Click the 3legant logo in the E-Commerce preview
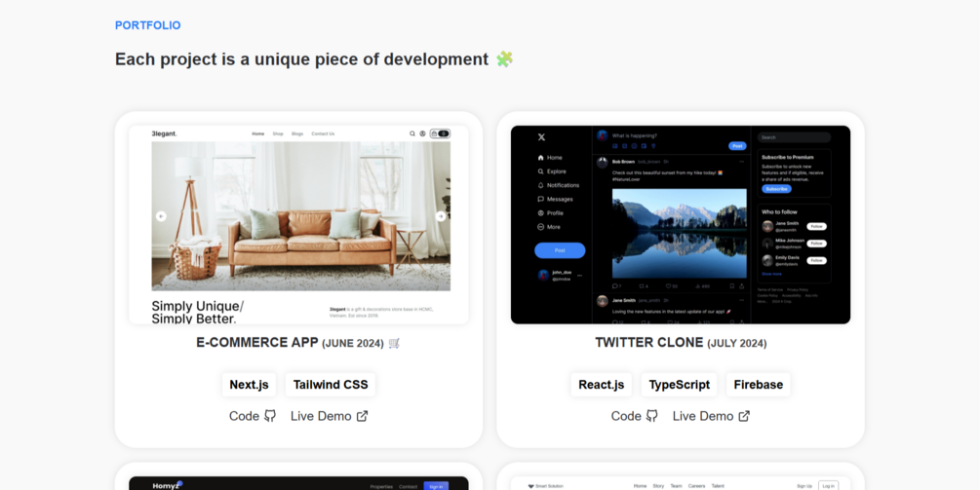The height and width of the screenshot is (490, 980). 164,133
